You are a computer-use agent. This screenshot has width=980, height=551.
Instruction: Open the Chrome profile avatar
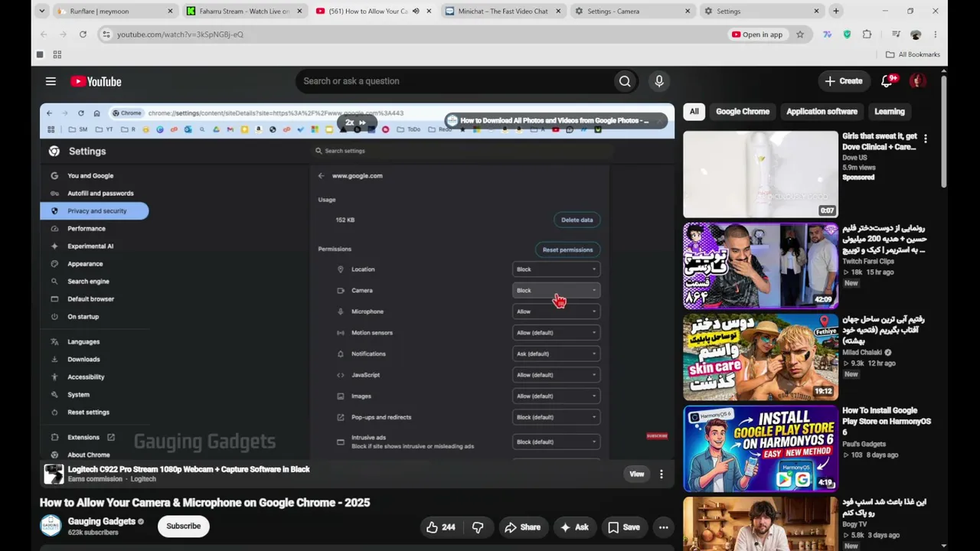click(916, 34)
